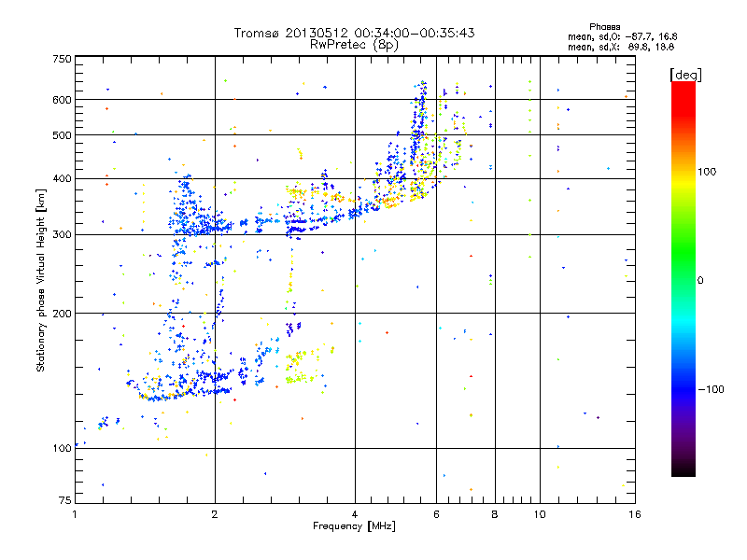Click the '-100' color bar tick label

(x=711, y=389)
